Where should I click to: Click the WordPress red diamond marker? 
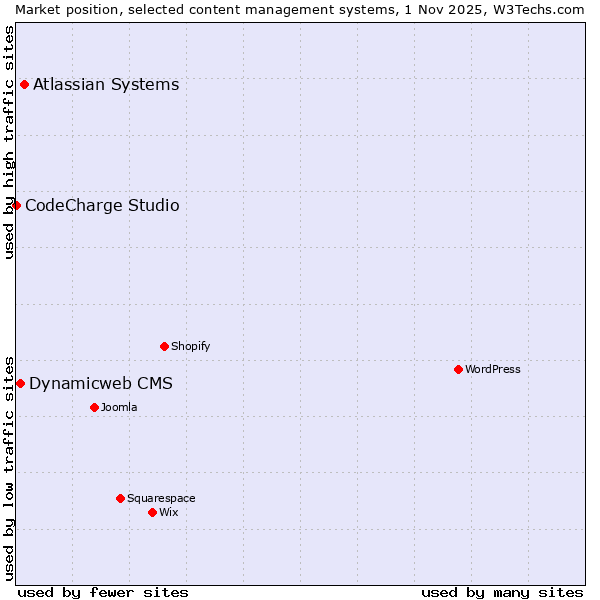[x=458, y=369]
